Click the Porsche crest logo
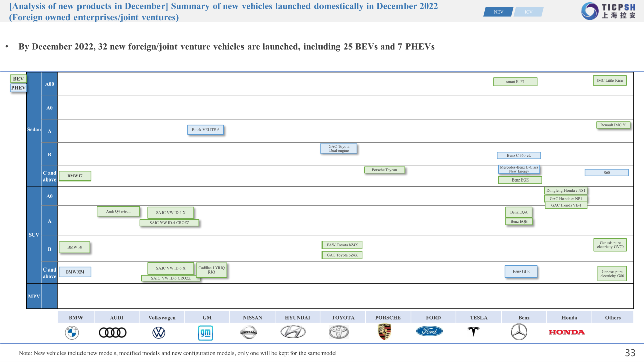The image size is (644, 362). pos(384,332)
